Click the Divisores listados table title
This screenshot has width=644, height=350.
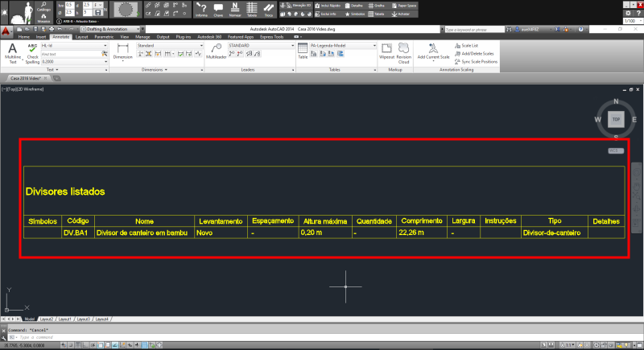click(x=65, y=191)
